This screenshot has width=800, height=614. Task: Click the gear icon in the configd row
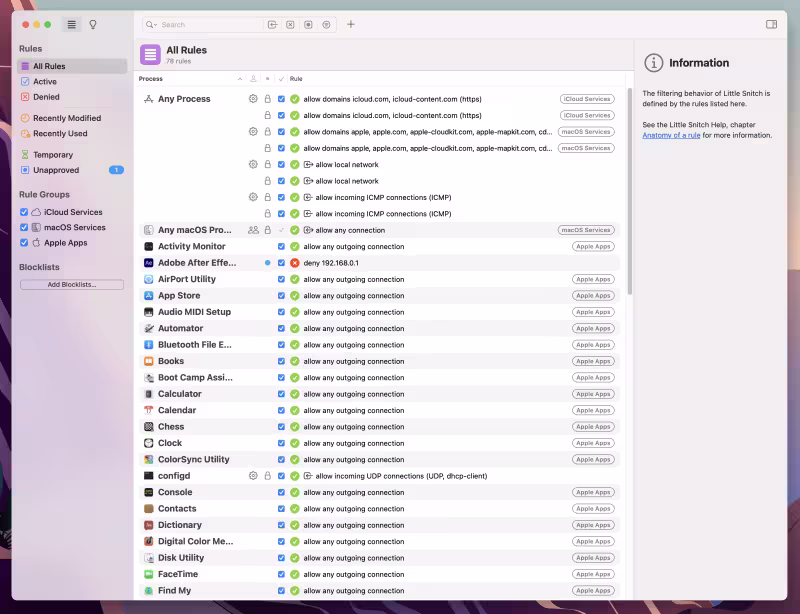[x=253, y=476]
